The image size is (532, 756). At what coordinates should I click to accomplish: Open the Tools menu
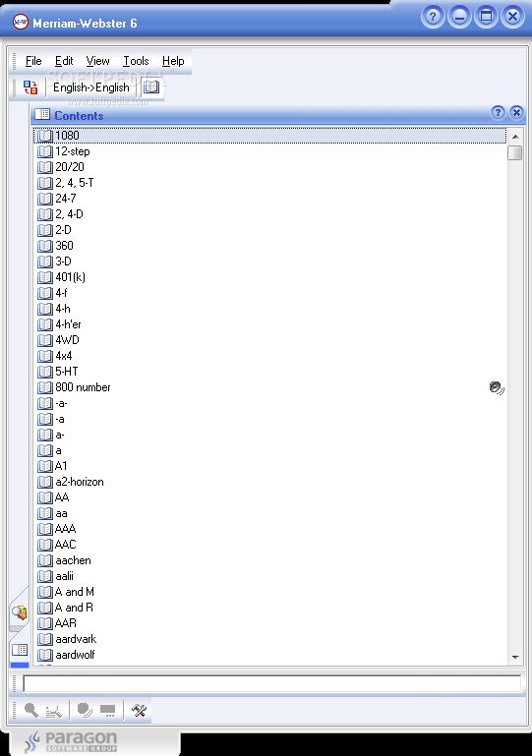(x=136, y=61)
